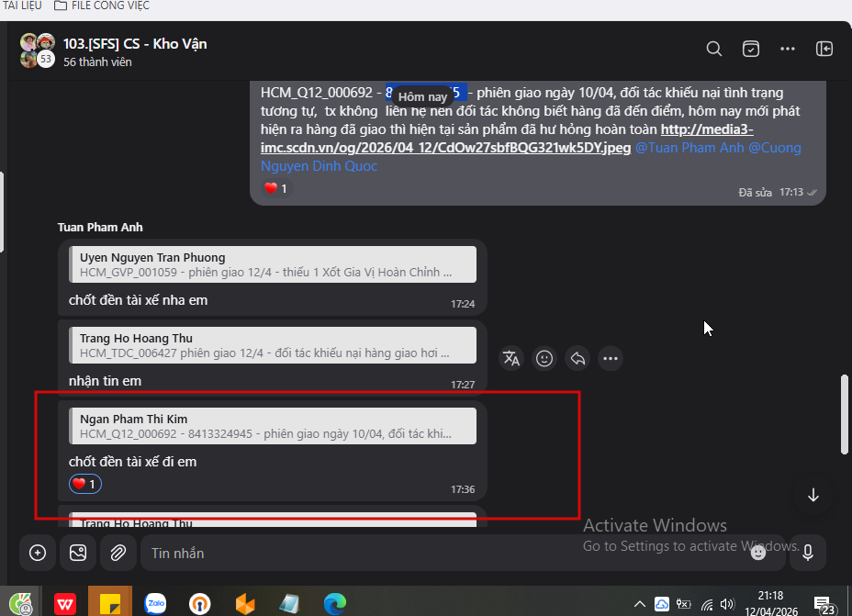Viewport: 852px width, 616px height.
Task: Open search in the chat header
Action: [x=714, y=49]
